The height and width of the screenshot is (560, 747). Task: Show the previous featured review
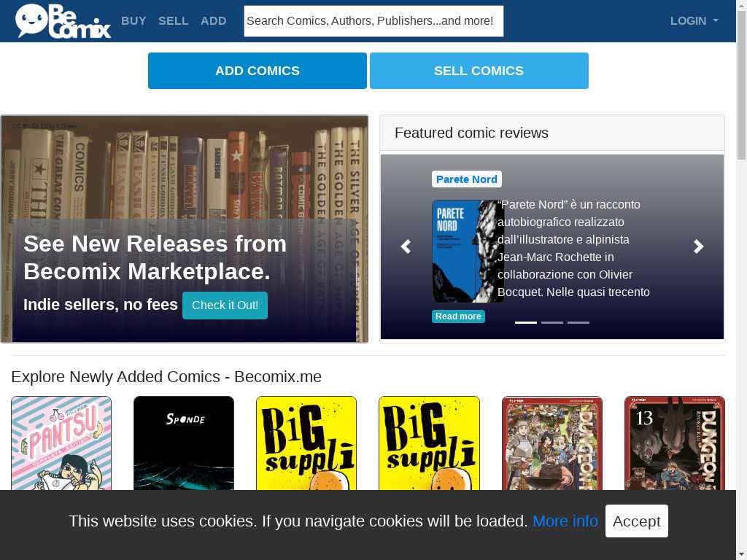[x=406, y=246]
